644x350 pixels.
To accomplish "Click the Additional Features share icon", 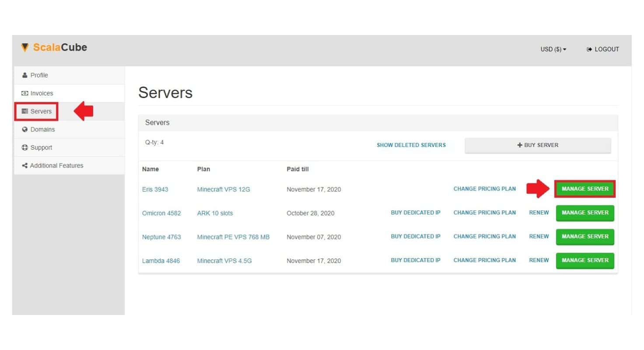I will point(24,165).
